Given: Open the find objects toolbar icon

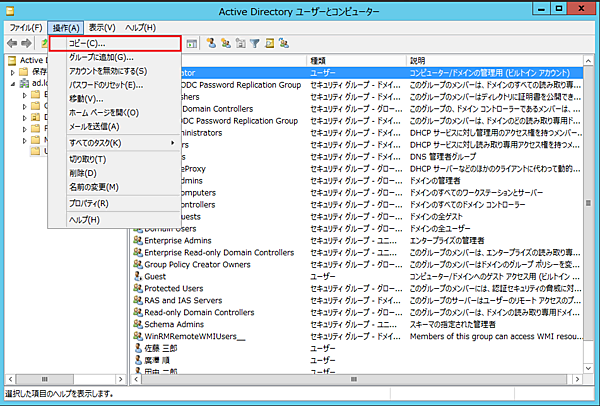Looking at the screenshot, I should pos(269,43).
